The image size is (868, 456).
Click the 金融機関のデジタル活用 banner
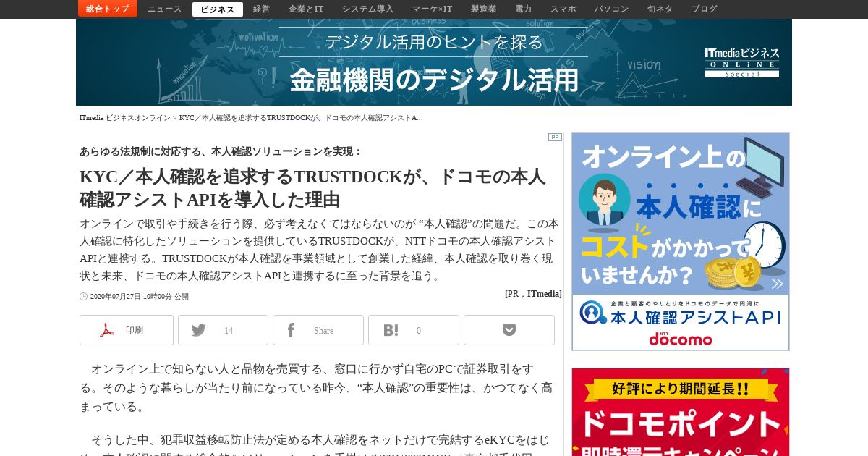click(434, 62)
